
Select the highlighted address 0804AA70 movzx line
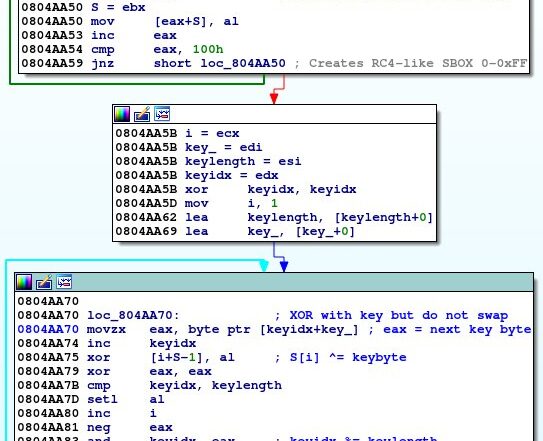pos(274,329)
